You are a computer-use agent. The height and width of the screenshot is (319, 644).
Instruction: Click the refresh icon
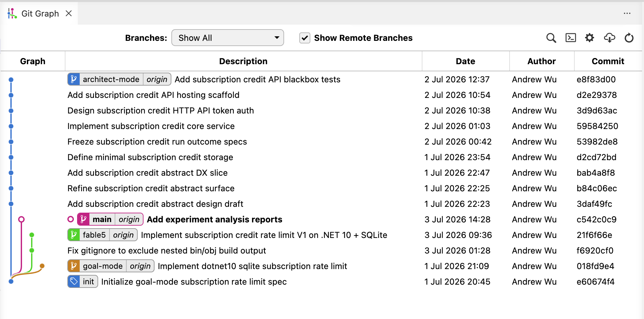click(x=629, y=38)
